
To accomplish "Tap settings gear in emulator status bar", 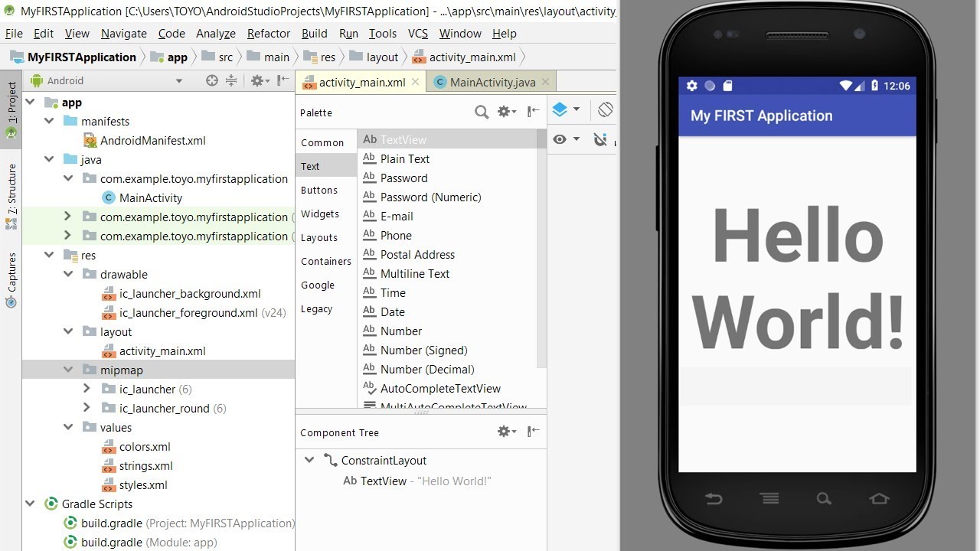I will (692, 86).
